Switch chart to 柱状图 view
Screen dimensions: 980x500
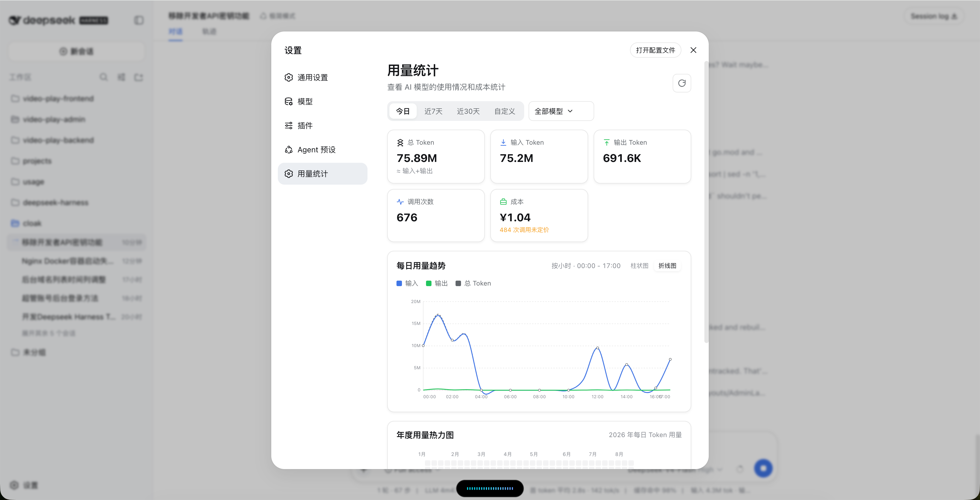click(x=639, y=266)
